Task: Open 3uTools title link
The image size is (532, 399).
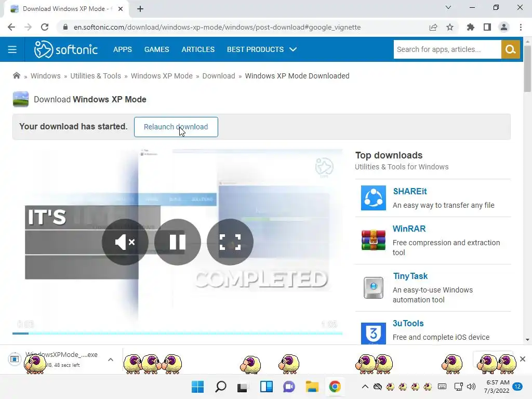Action: click(x=408, y=323)
